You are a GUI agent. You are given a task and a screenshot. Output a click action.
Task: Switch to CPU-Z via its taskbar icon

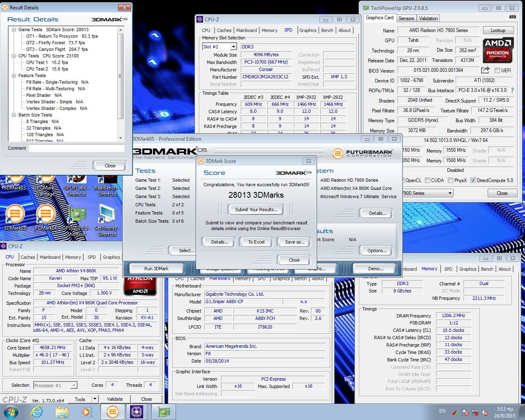[137, 412]
